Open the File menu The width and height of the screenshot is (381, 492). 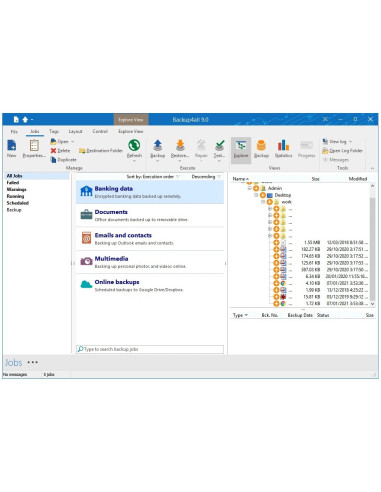click(x=14, y=131)
